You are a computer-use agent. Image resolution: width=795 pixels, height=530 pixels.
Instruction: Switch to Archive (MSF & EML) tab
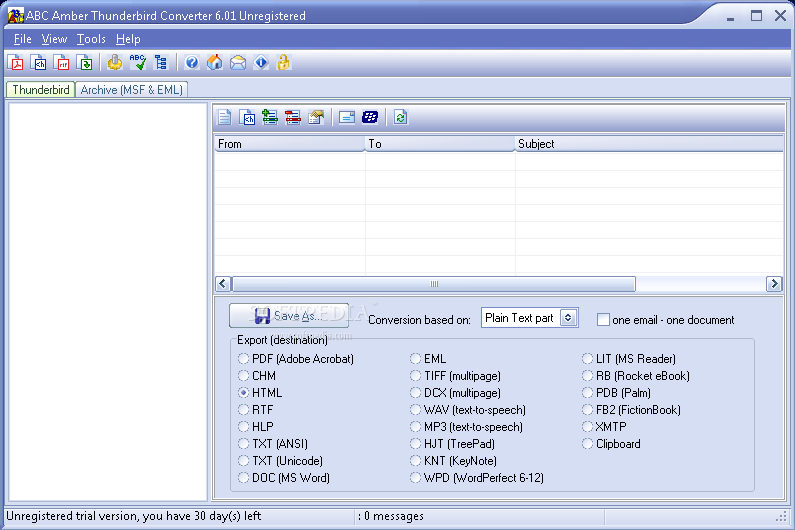coord(132,90)
